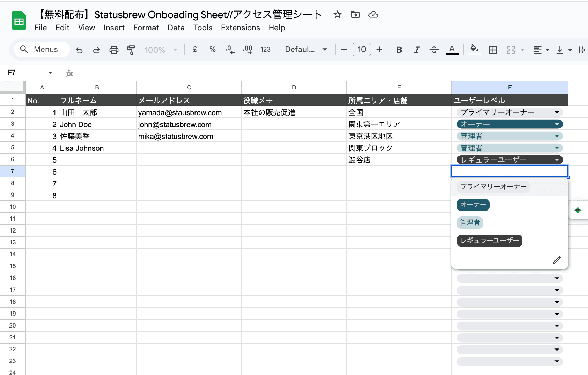Toggle italic formatting
The image size is (588, 375).
click(x=416, y=50)
